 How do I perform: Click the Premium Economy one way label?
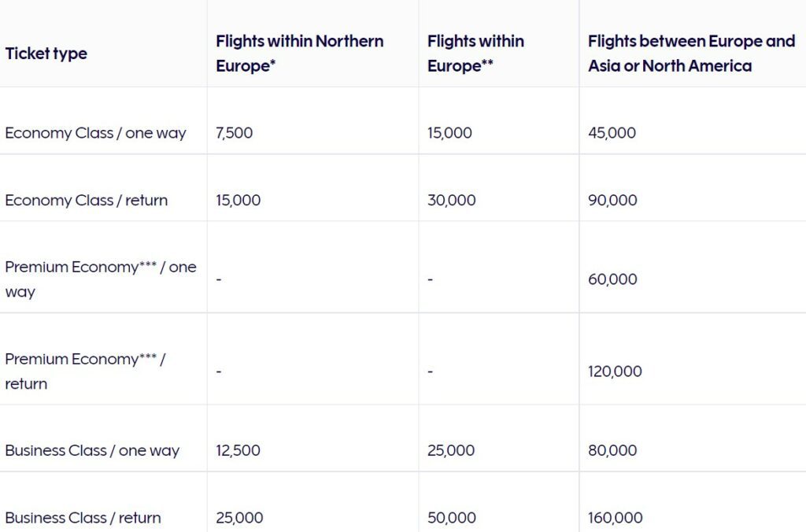(x=101, y=279)
